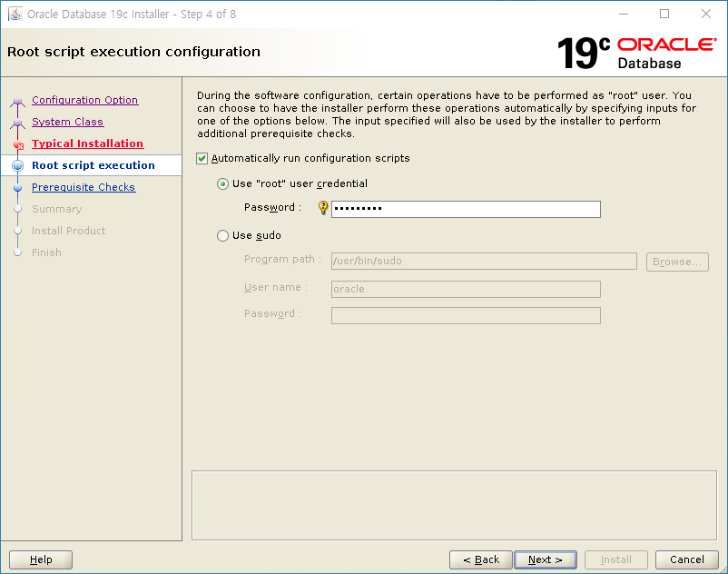Cancel the Oracle installation
728x574 pixels.
[x=686, y=559]
